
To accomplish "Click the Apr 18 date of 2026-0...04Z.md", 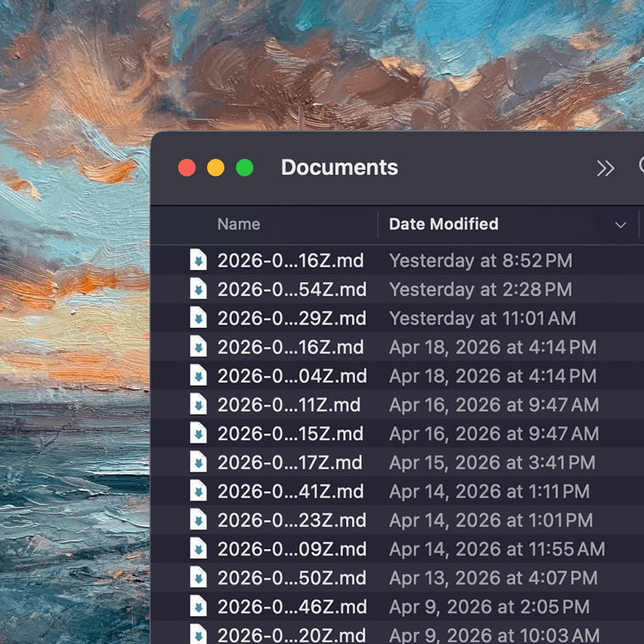I will tap(493, 376).
